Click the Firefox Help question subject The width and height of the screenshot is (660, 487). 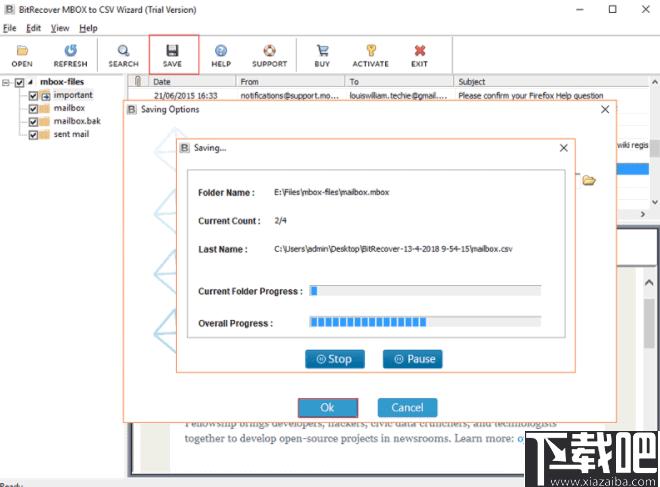pyautogui.click(x=531, y=96)
